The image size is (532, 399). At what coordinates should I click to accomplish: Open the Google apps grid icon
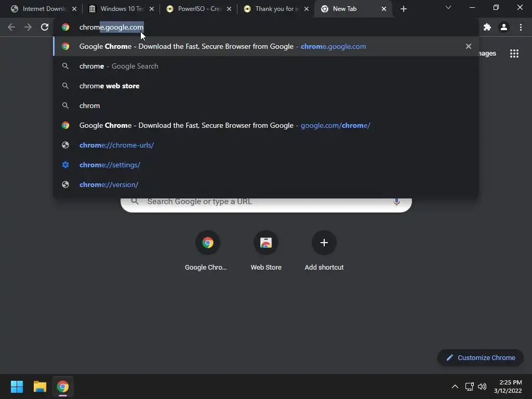coord(514,54)
